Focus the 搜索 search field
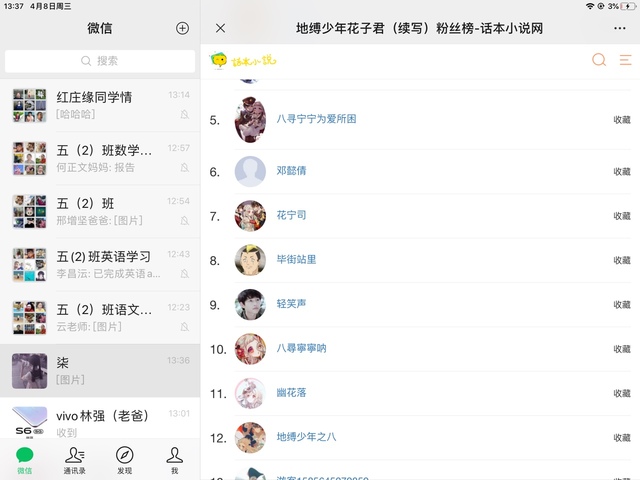Image resolution: width=640 pixels, height=480 pixels. click(x=100, y=61)
